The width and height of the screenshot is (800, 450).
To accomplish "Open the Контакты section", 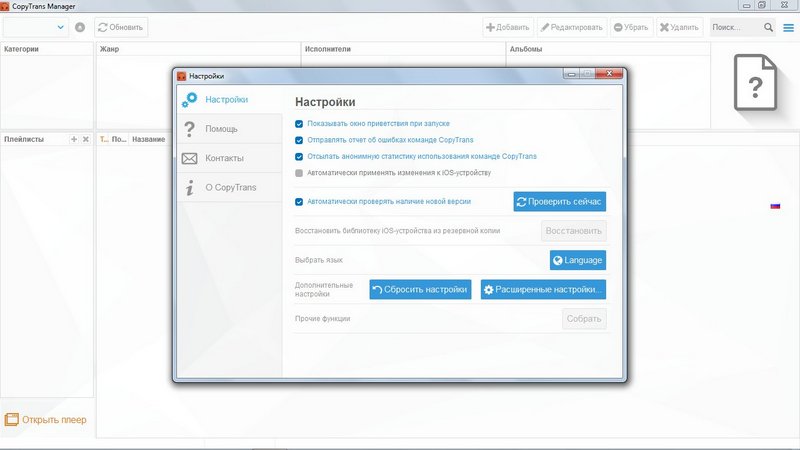I will [x=230, y=158].
